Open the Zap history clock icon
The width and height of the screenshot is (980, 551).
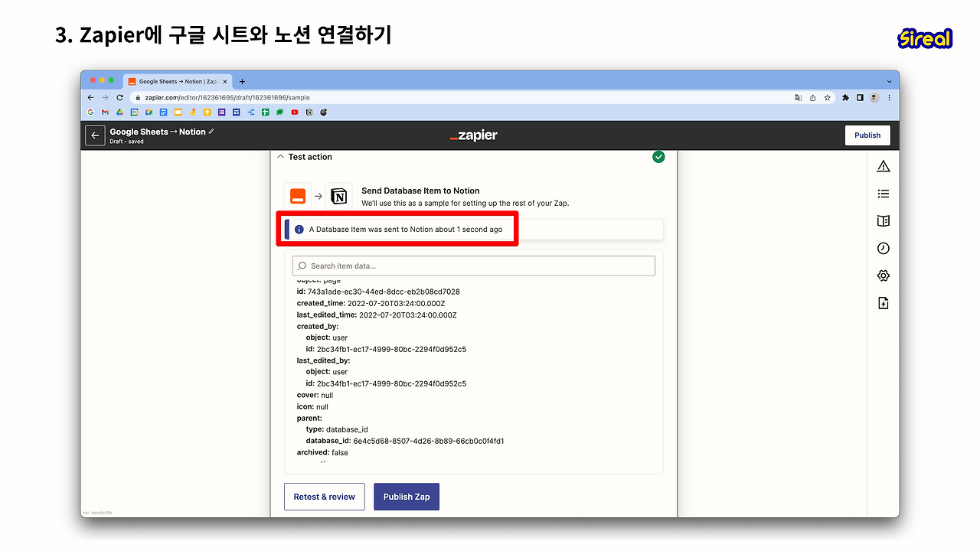pyautogui.click(x=884, y=249)
